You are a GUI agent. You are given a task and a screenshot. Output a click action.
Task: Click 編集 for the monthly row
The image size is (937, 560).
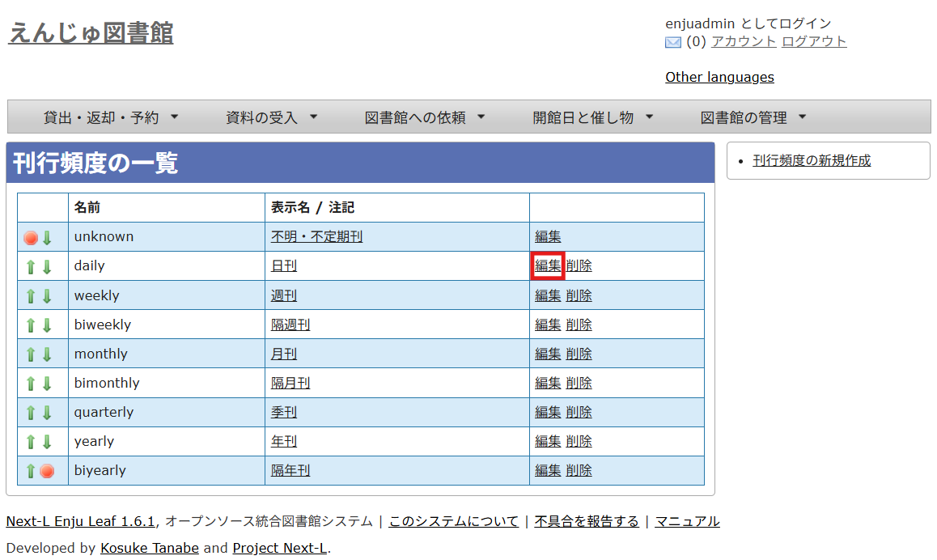pos(548,354)
